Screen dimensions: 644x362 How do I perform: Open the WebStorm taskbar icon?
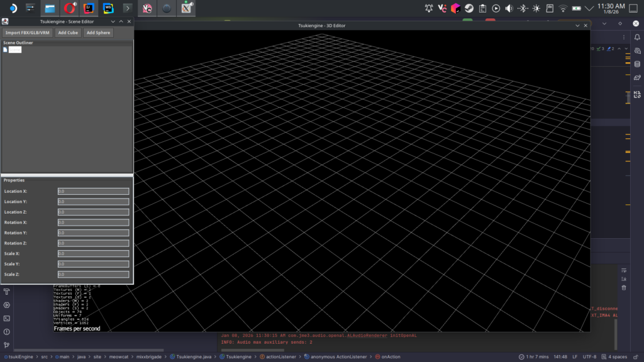point(108,9)
